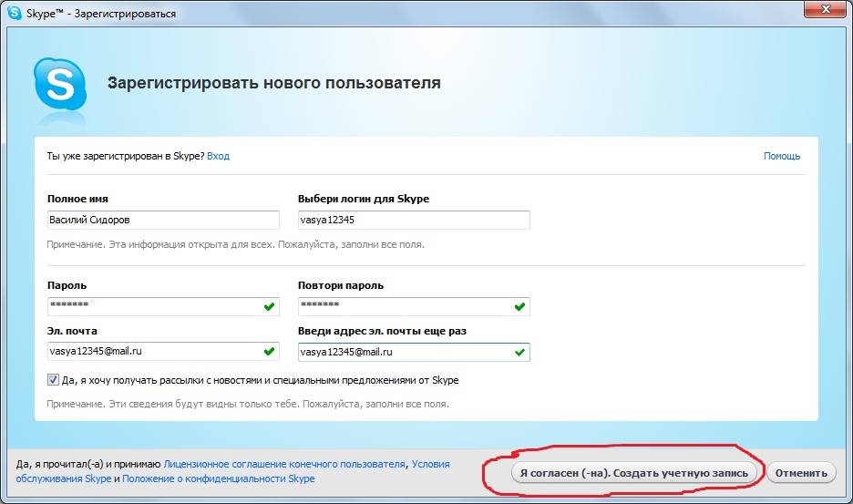Click the Выбери логин для Skype label
The width and height of the screenshot is (853, 504).
coord(364,199)
